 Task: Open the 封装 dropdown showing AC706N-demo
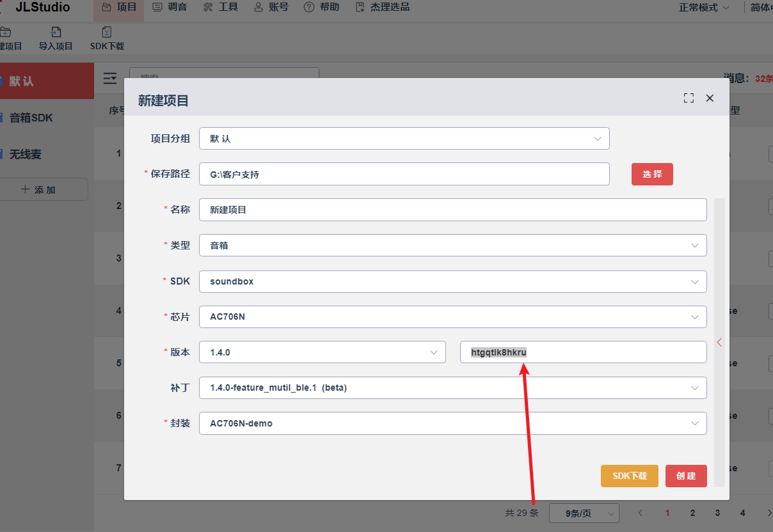point(453,423)
